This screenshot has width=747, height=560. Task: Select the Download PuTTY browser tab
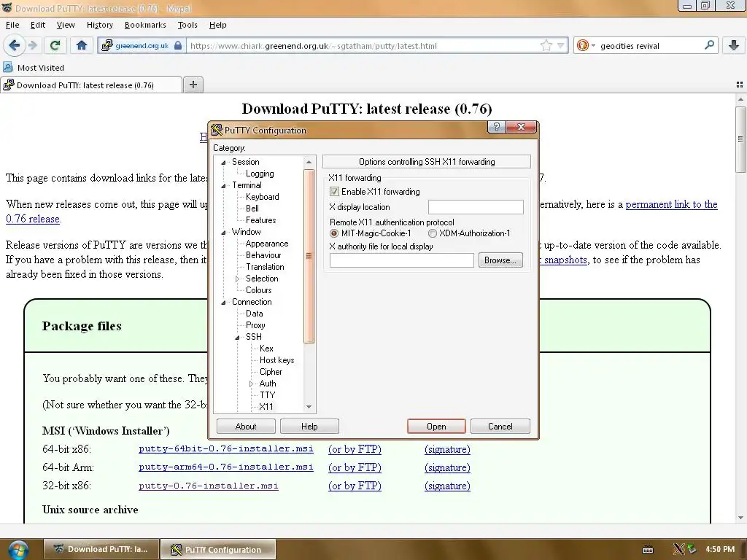point(91,85)
